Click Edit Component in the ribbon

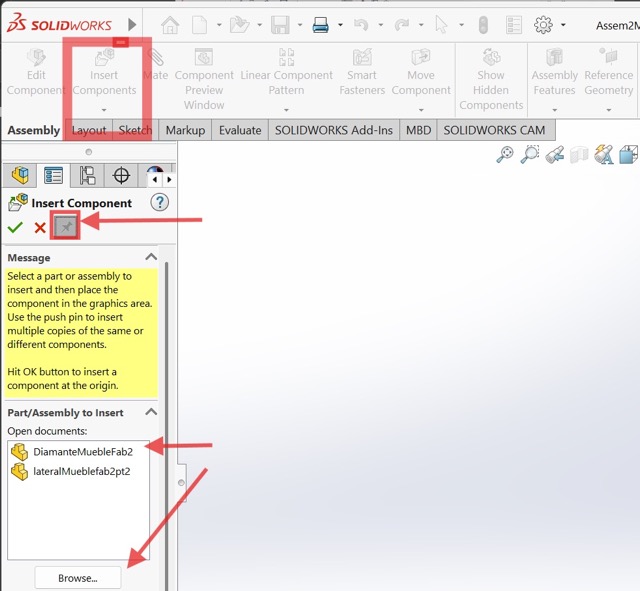pos(36,72)
